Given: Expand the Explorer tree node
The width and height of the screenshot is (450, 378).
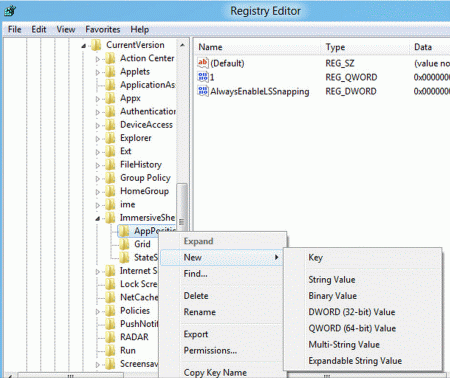Looking at the screenshot, I should coord(98,139).
